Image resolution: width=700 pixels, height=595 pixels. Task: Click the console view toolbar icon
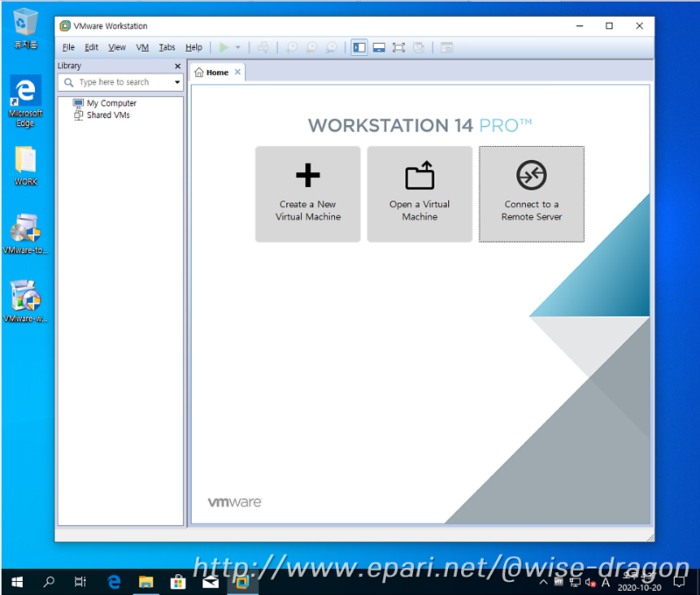click(447, 47)
